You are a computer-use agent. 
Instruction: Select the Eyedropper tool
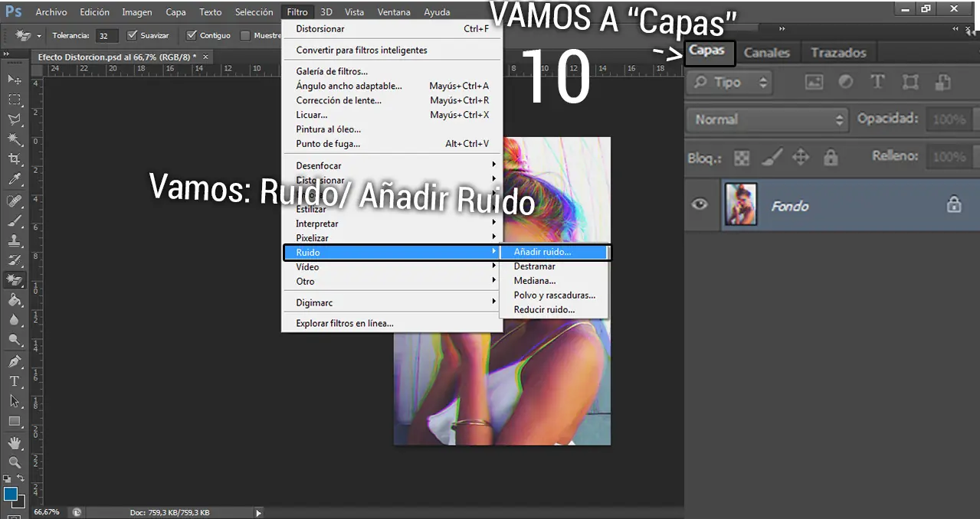click(x=15, y=180)
